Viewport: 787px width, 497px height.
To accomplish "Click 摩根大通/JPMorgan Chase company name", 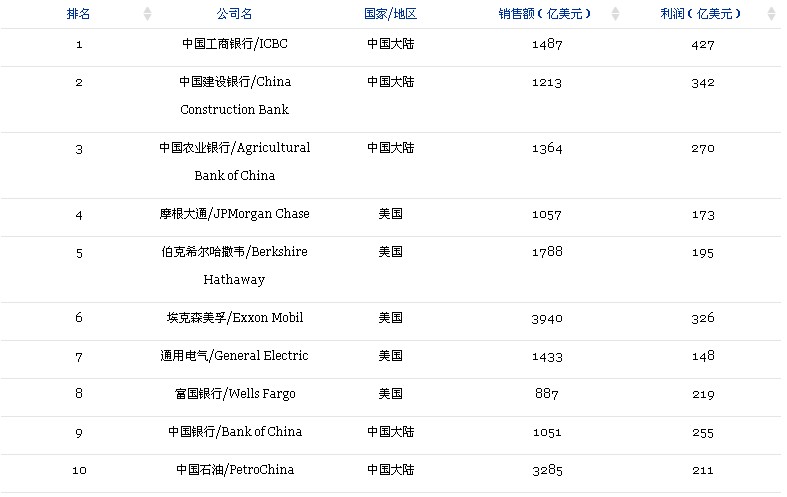I will coord(235,214).
